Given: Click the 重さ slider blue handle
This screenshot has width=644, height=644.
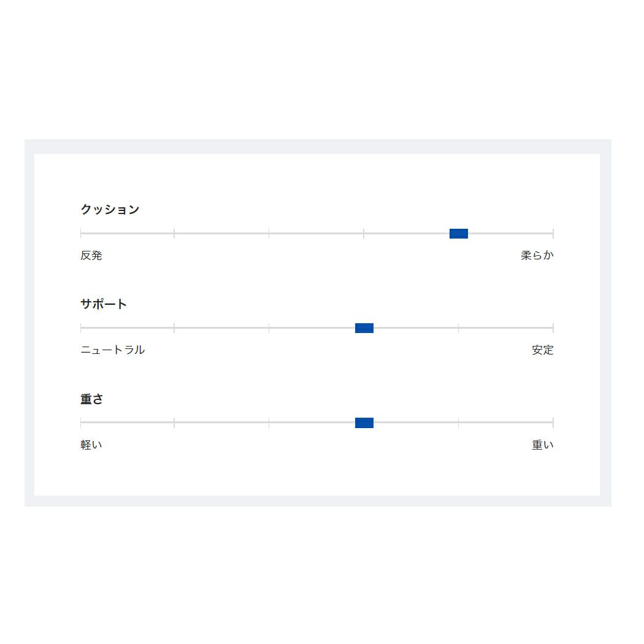Looking at the screenshot, I should 364,423.
